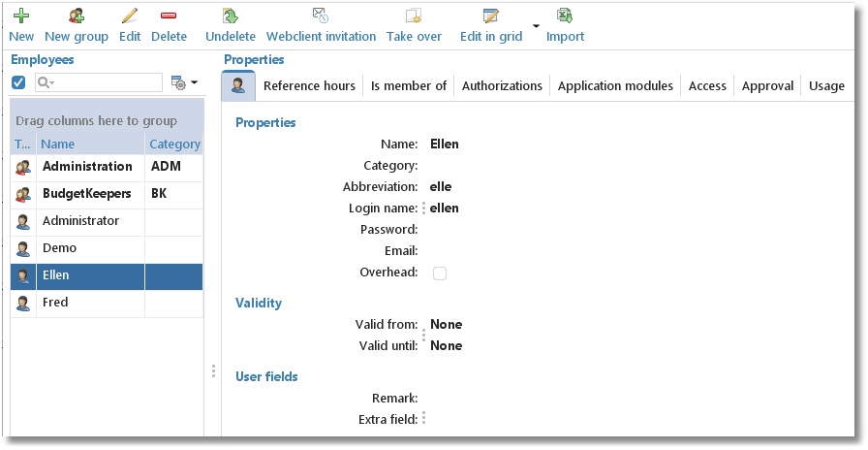Select the person icon properties tab
This screenshot has width=868, height=450.
pos(238,86)
